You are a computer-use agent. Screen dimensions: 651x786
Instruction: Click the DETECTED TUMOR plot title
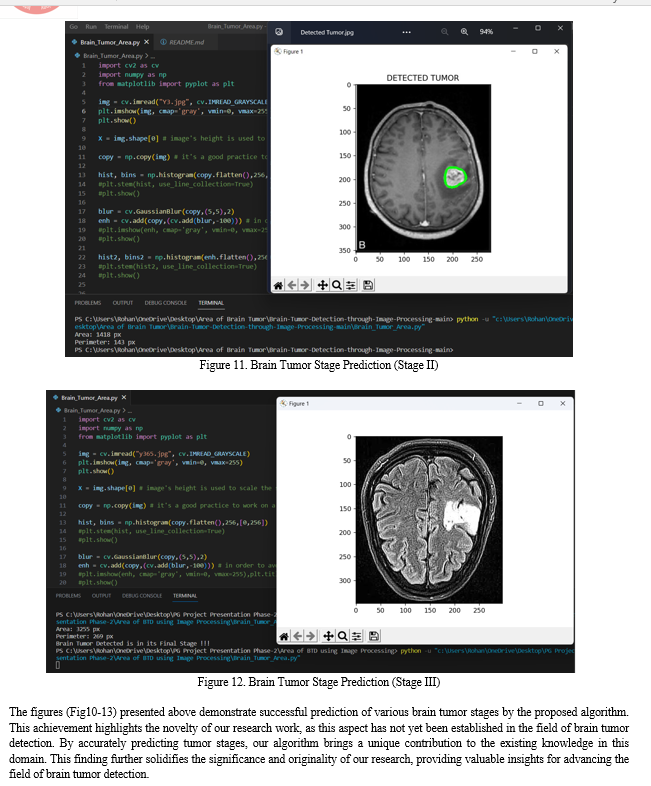coord(422,78)
